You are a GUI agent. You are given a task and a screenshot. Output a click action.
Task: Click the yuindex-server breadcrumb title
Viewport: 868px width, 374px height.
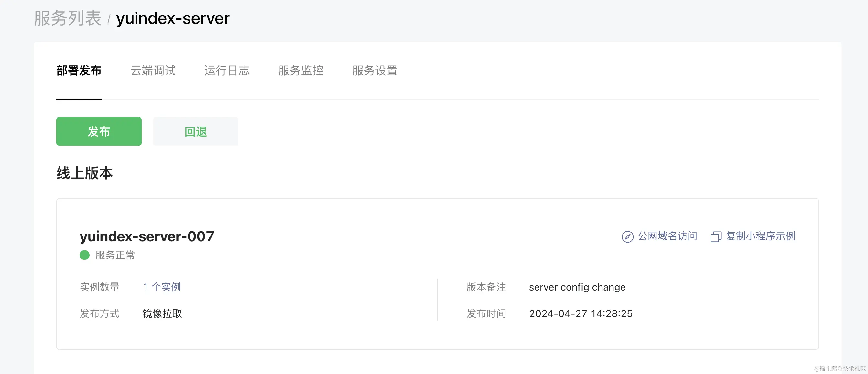[172, 18]
